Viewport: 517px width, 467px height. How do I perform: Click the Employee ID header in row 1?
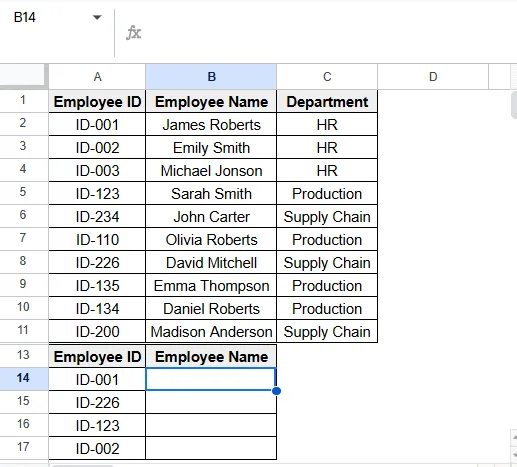(97, 101)
